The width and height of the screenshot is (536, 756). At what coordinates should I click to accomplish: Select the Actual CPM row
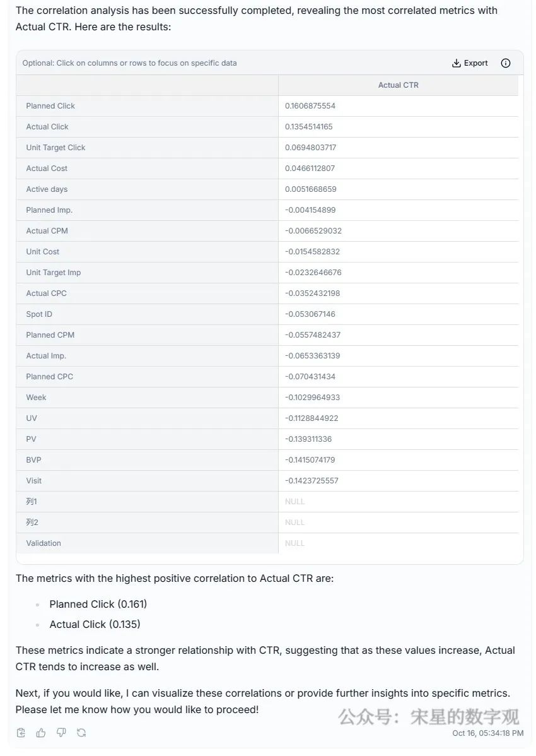click(x=47, y=231)
